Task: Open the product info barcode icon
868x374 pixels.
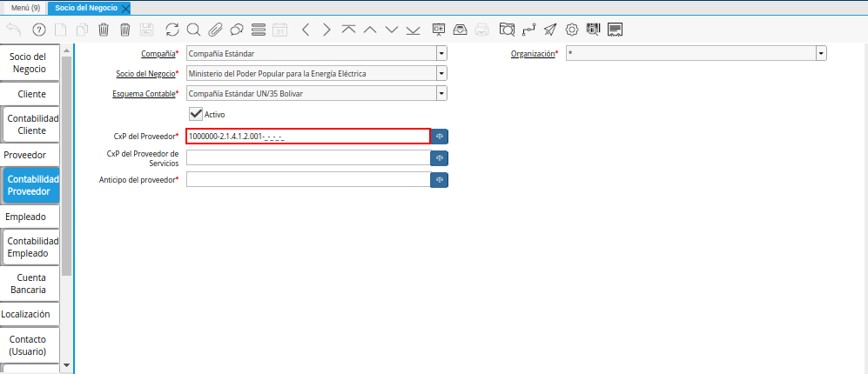Action: click(593, 30)
